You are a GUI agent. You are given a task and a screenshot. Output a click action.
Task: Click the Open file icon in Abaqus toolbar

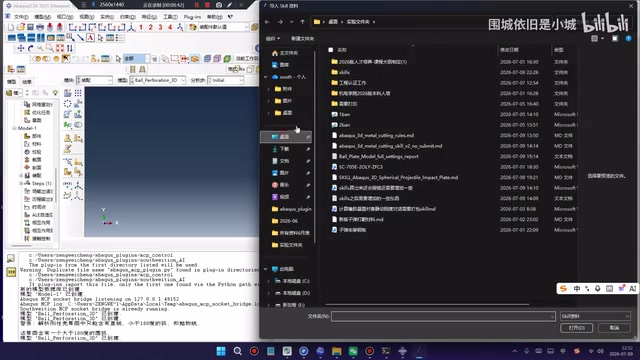[20, 27]
